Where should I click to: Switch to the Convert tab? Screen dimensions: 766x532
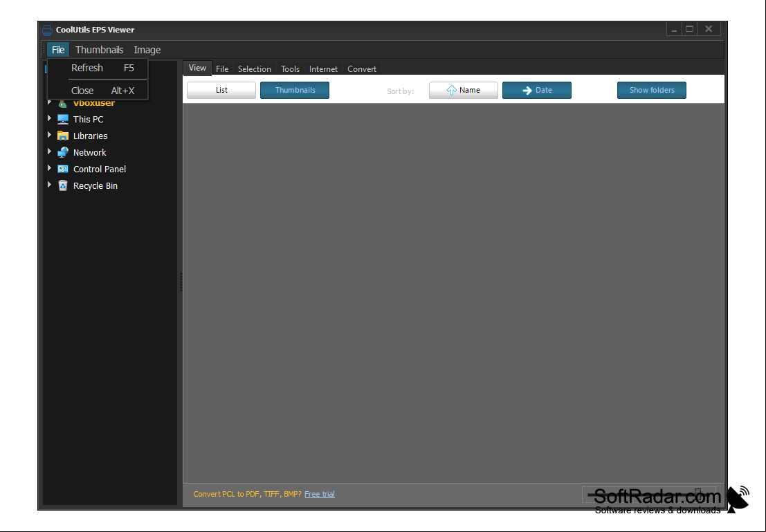(362, 69)
